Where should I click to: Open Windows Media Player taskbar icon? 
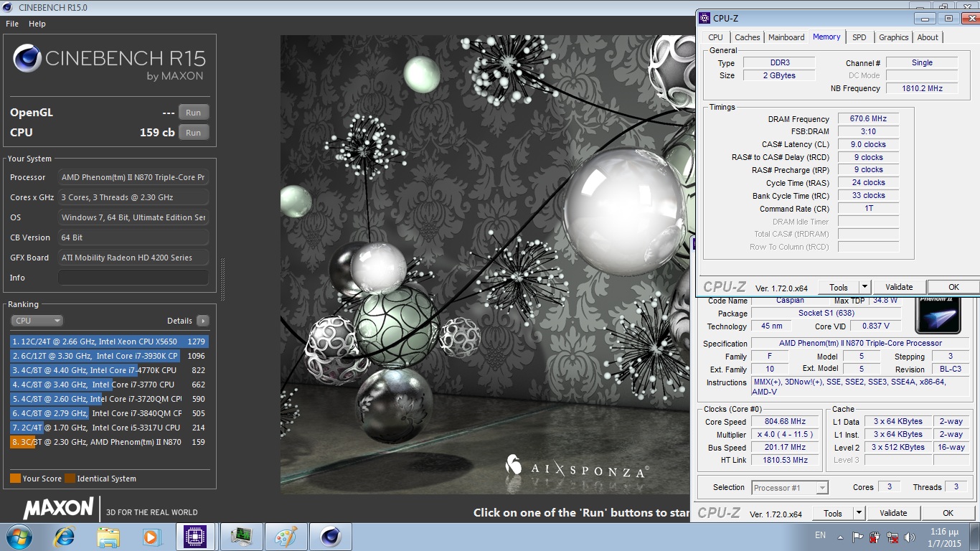coord(151,537)
